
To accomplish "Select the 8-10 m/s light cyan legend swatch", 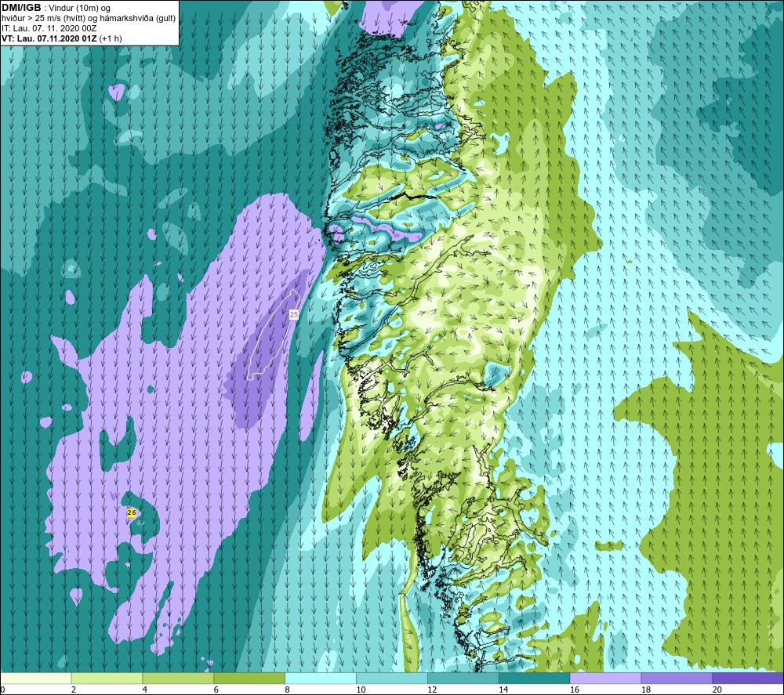I will 321,678.
